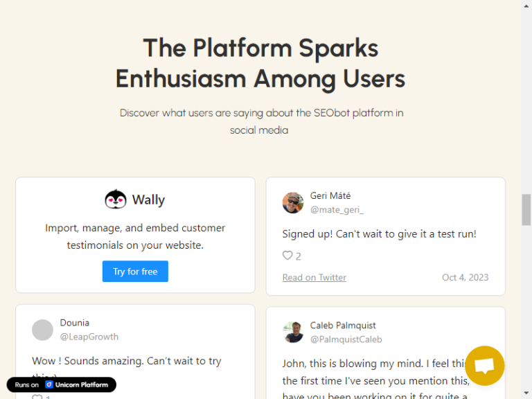Open the Read on Twitter link
This screenshot has height=399, width=532.
314,278
